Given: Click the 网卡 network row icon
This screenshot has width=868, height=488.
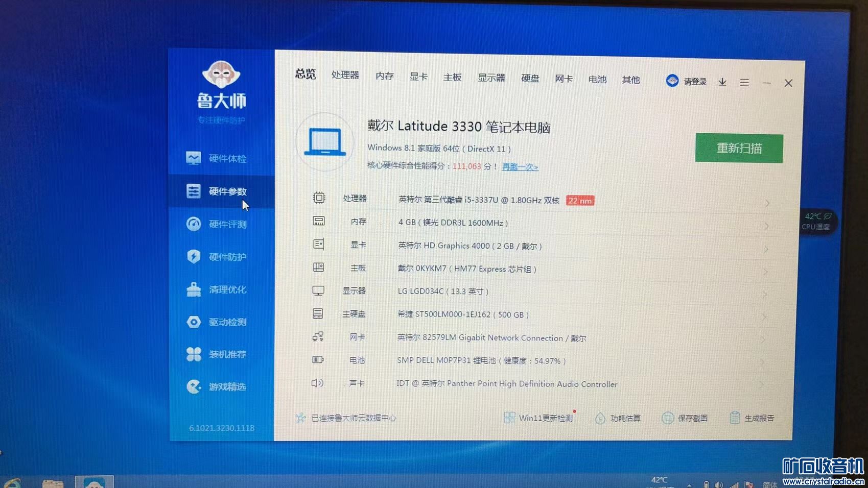Looking at the screenshot, I should 318,336.
